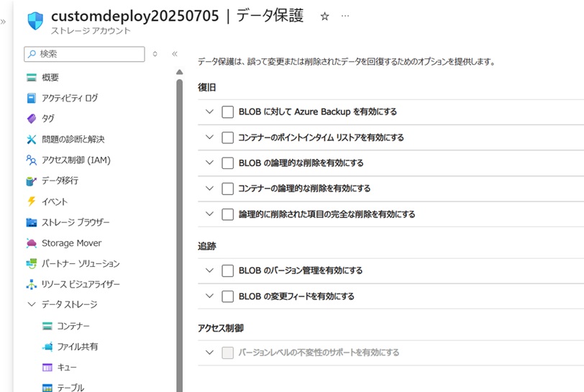
Task: Click the リソース ビジュアライザー hierarchy icon
Action: (32, 284)
